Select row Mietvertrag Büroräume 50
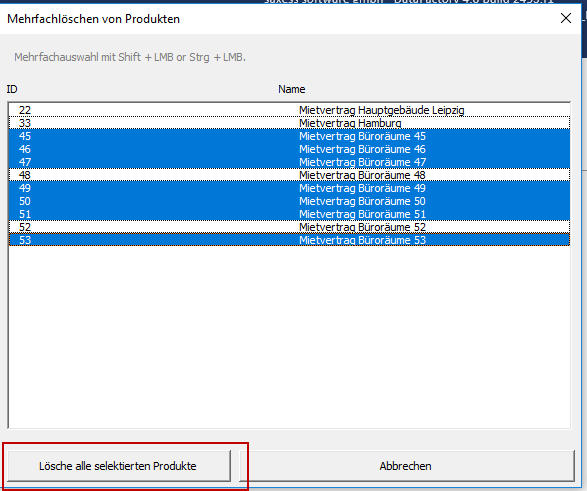This screenshot has width=587, height=491. tap(289, 201)
